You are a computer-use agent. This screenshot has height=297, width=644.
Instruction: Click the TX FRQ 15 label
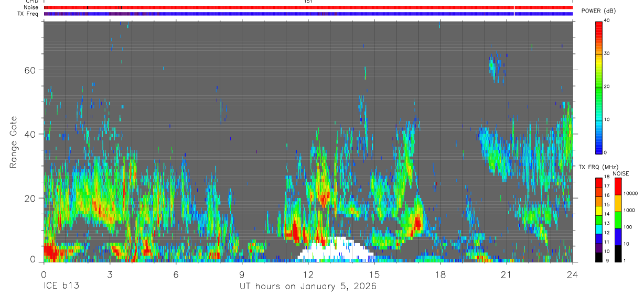(x=607, y=206)
